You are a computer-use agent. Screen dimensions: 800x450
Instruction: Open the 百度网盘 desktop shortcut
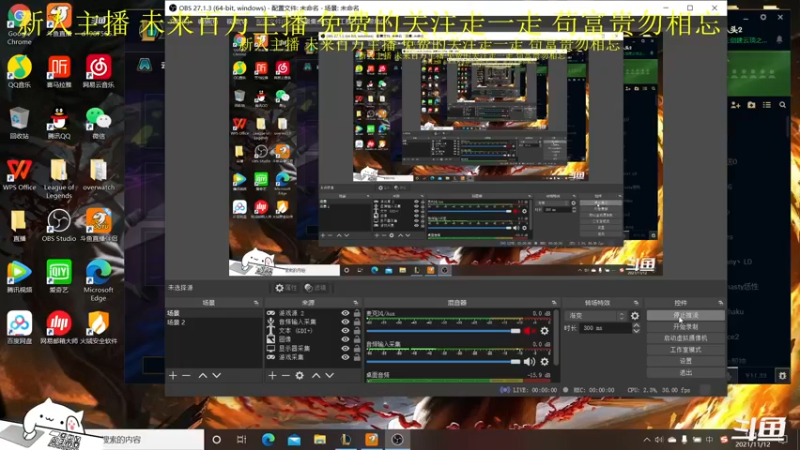(x=19, y=327)
